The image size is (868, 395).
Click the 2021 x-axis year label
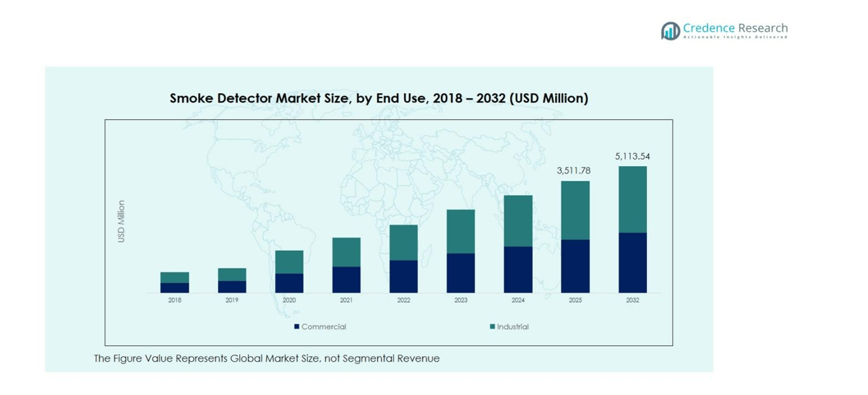pyautogui.click(x=346, y=300)
